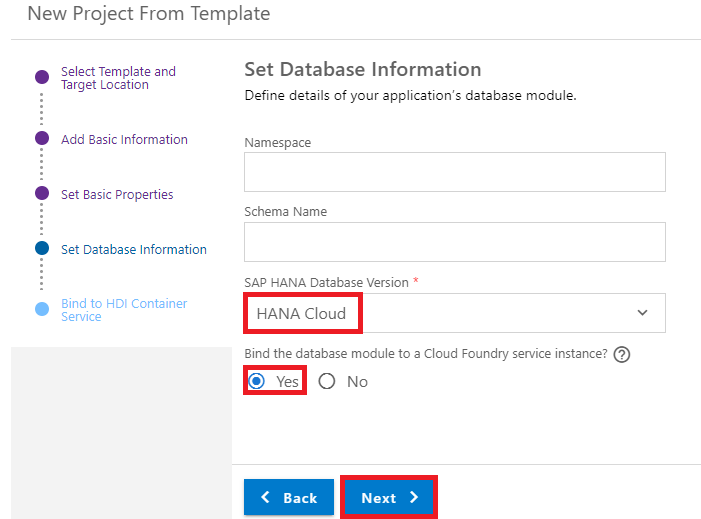The image size is (701, 519).
Task: Open the Add Basic Information step
Action: pos(124,139)
